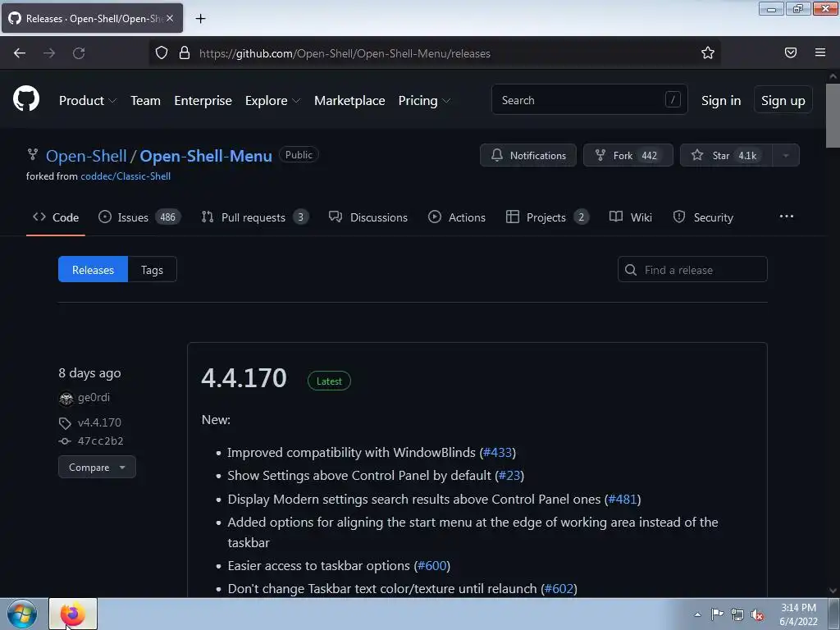Star the repository with the Star button
The width and height of the screenshot is (840, 630).
[x=726, y=155]
